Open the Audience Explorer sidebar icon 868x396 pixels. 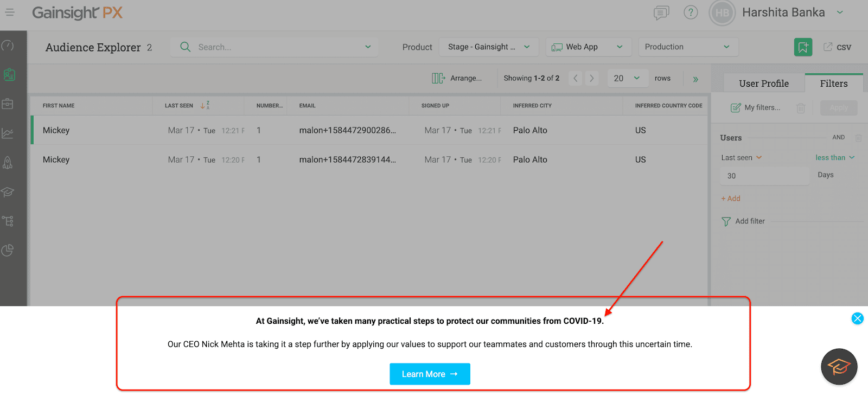(x=9, y=74)
